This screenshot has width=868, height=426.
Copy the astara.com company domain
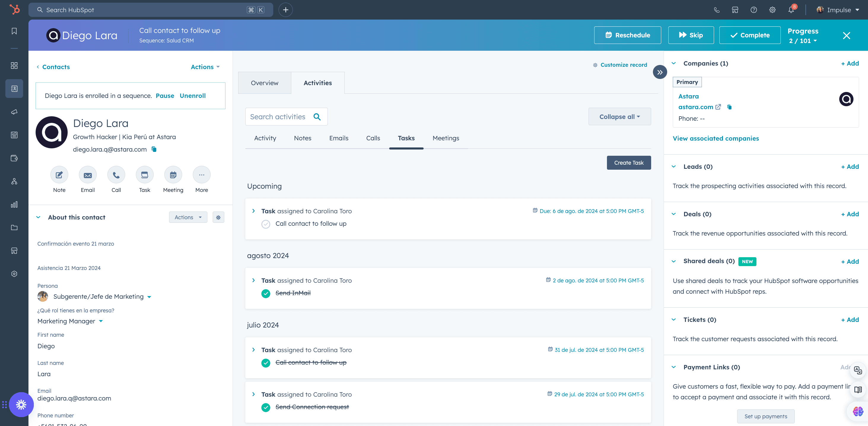729,107
